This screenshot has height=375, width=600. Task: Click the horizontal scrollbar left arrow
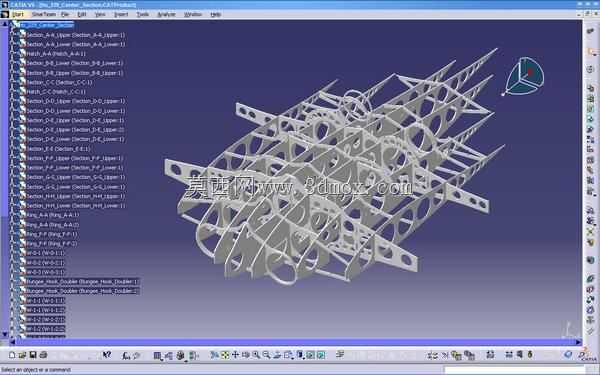coord(12,342)
